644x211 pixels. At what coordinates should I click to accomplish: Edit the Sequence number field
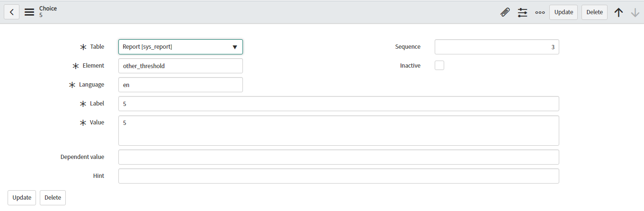click(x=497, y=47)
